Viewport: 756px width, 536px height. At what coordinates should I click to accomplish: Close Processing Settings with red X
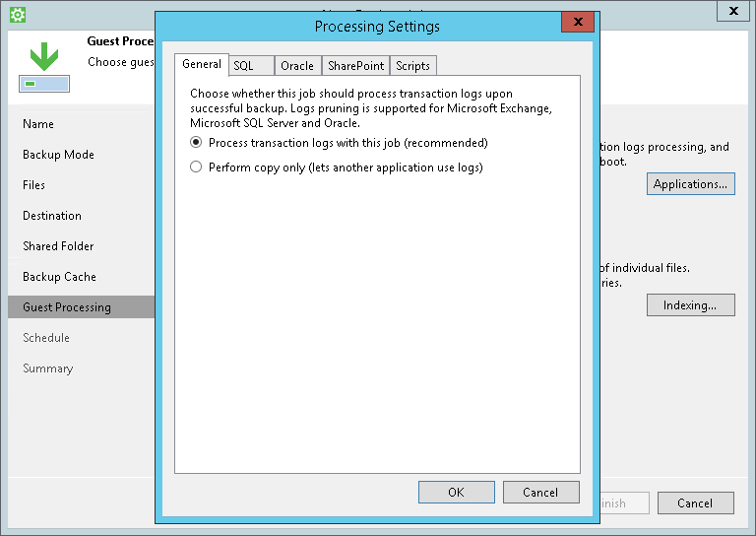tap(578, 22)
